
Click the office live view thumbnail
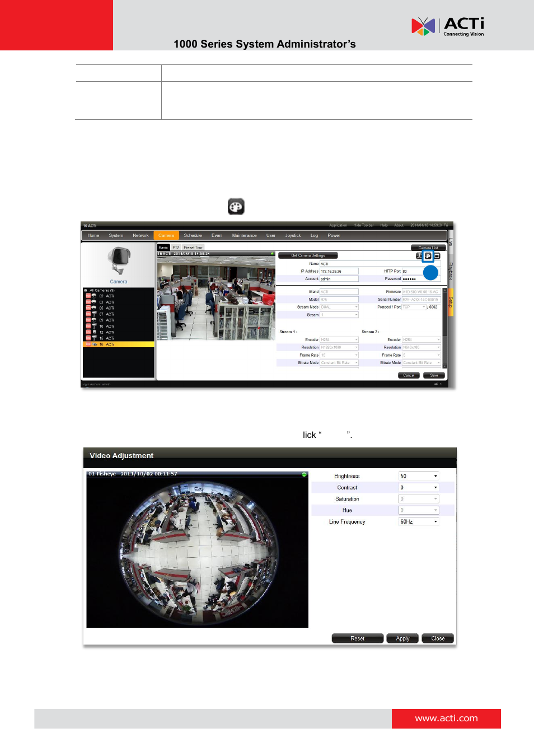coord(216,298)
